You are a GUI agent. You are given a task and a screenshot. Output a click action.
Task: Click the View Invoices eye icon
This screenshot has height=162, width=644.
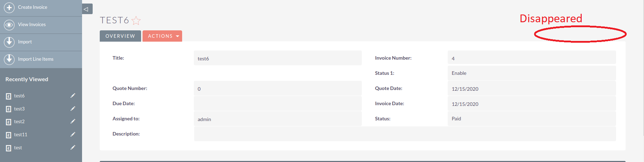(9, 25)
